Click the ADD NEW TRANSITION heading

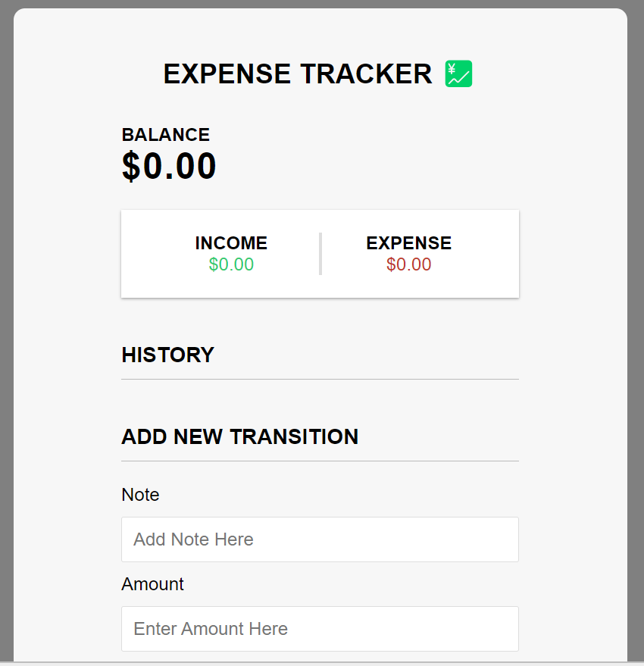(x=239, y=436)
